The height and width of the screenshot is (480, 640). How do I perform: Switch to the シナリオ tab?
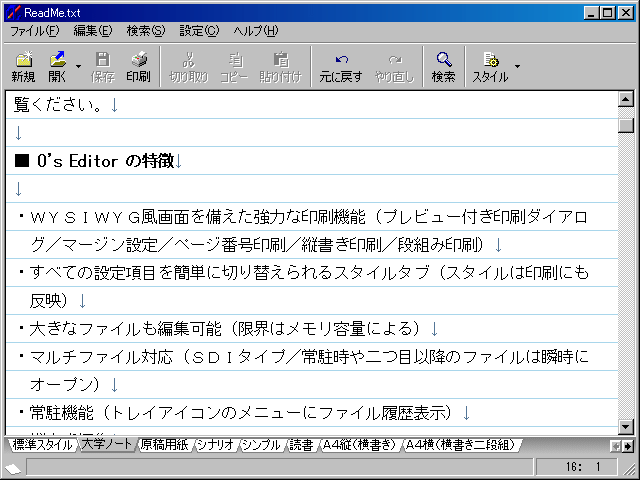tap(216, 445)
